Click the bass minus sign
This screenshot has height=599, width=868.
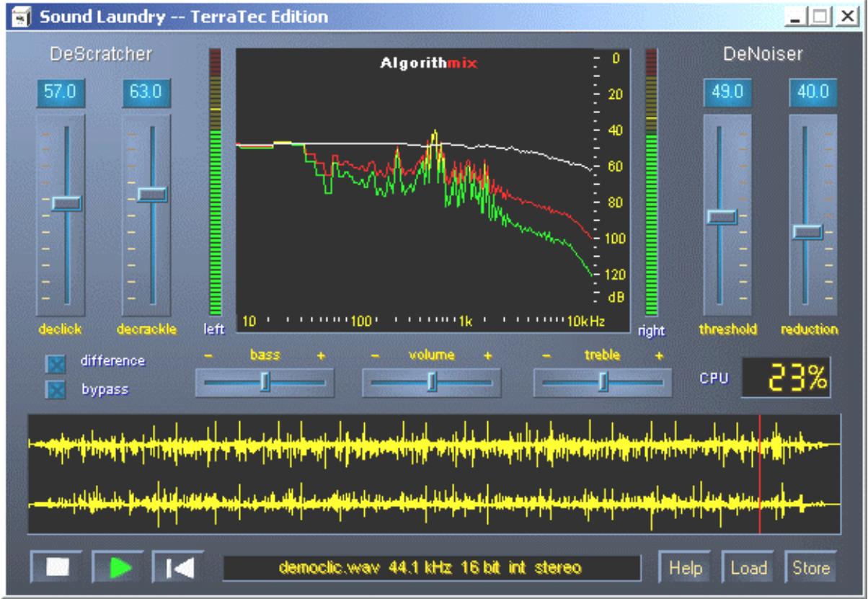208,355
